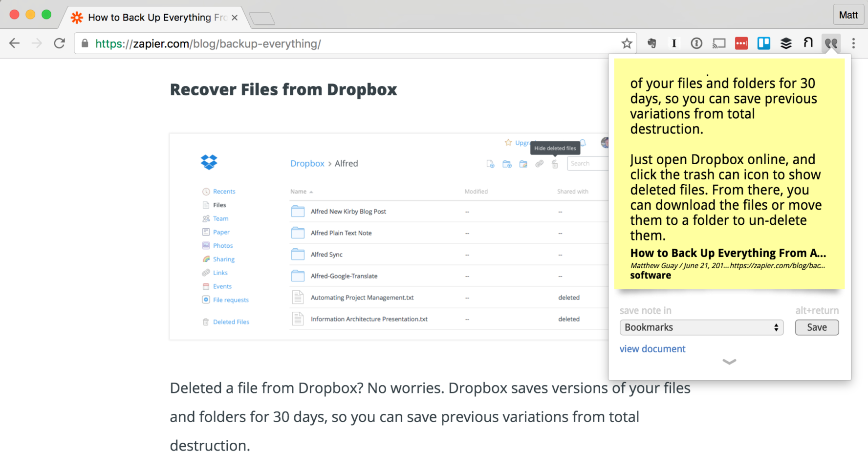Save the note to Bookmarks
Viewport: 868px width, 474px height.
[x=816, y=327]
